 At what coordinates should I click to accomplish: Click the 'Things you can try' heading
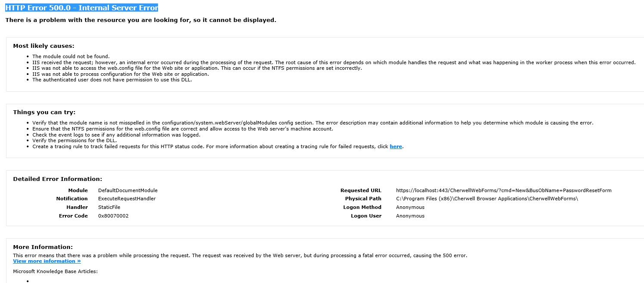[44, 112]
